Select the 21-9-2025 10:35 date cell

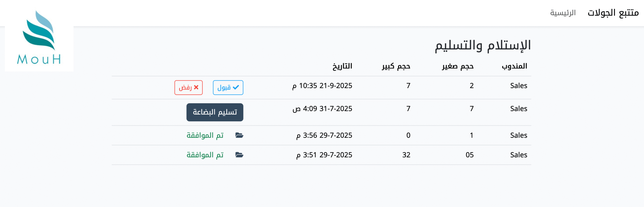(x=322, y=86)
